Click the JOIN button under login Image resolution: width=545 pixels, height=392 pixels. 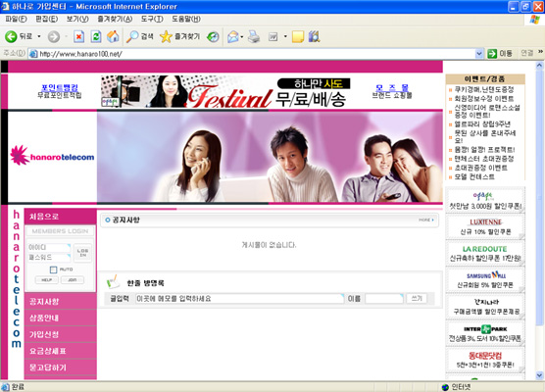[x=73, y=279]
